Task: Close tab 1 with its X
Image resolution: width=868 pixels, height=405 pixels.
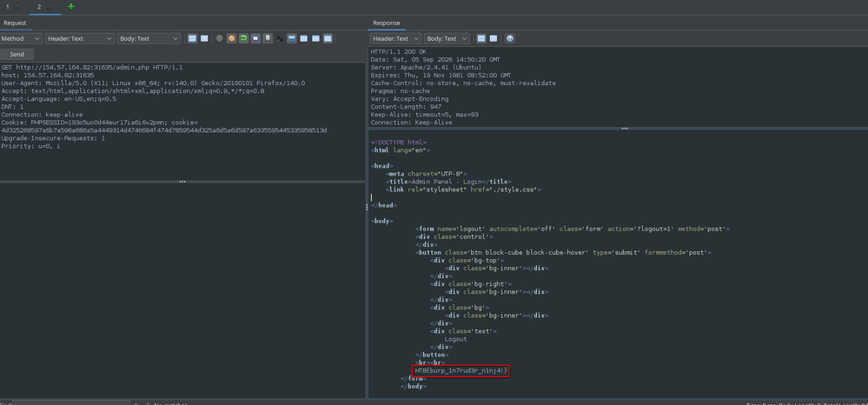Action: (17, 7)
